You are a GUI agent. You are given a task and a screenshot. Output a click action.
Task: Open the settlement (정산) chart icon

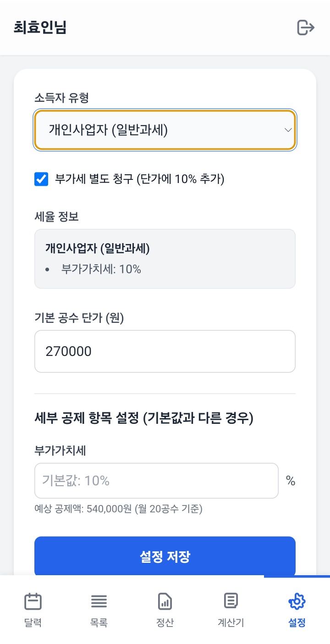(165, 601)
